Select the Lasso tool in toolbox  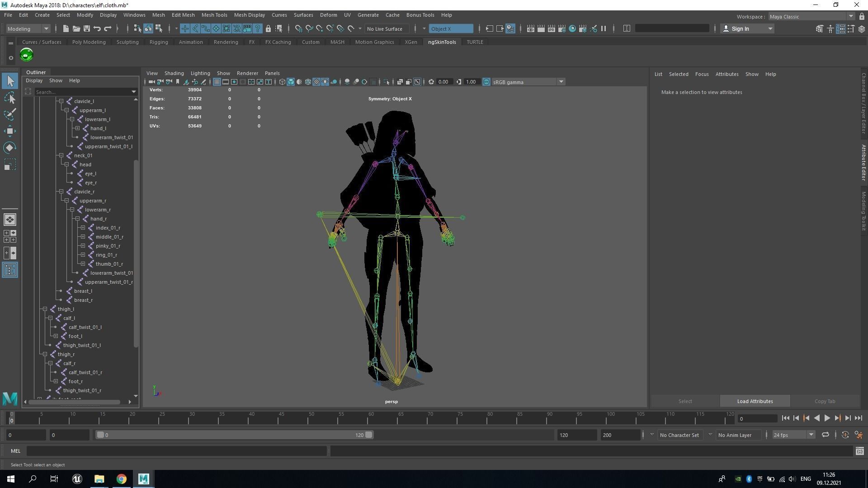click(x=10, y=98)
